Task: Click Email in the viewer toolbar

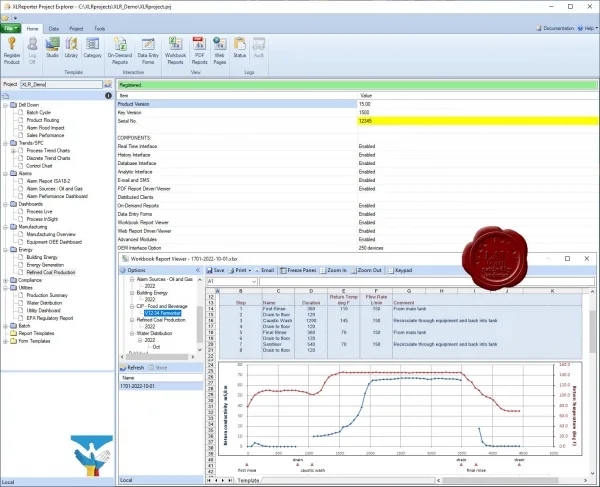Action: pyautogui.click(x=264, y=270)
